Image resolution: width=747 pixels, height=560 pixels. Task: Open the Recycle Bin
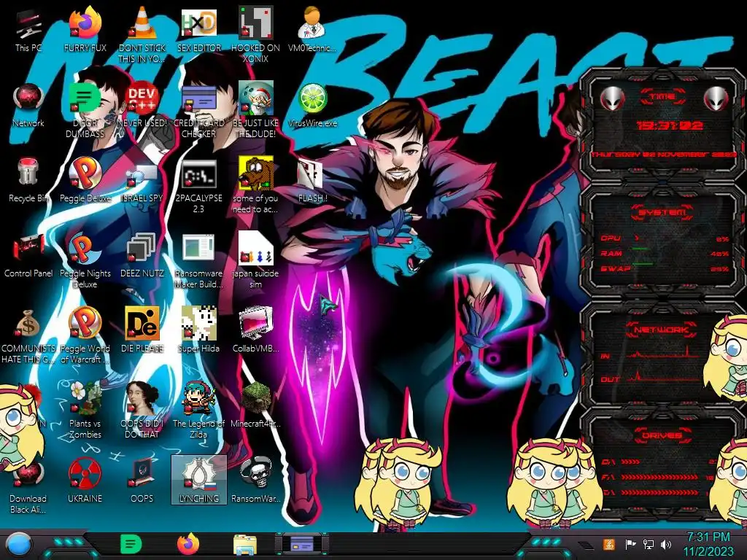tap(28, 181)
